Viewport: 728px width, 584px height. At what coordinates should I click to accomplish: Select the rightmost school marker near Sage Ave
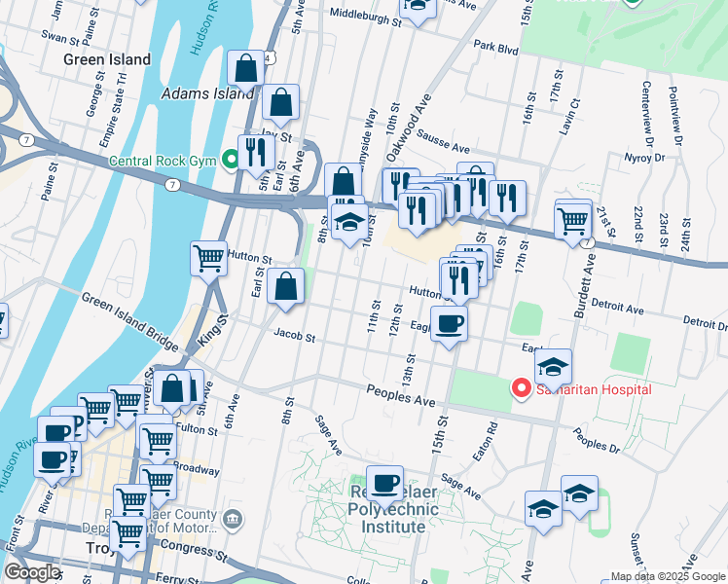tap(579, 496)
